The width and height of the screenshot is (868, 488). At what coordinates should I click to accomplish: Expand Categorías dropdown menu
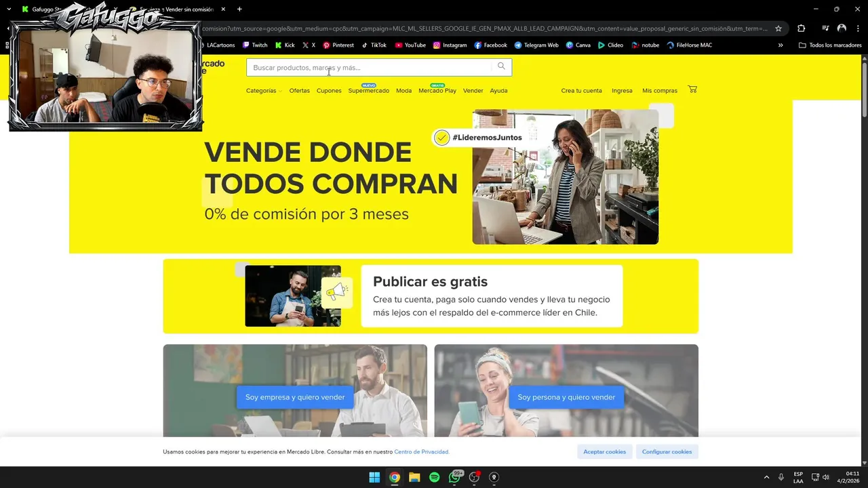[264, 91]
